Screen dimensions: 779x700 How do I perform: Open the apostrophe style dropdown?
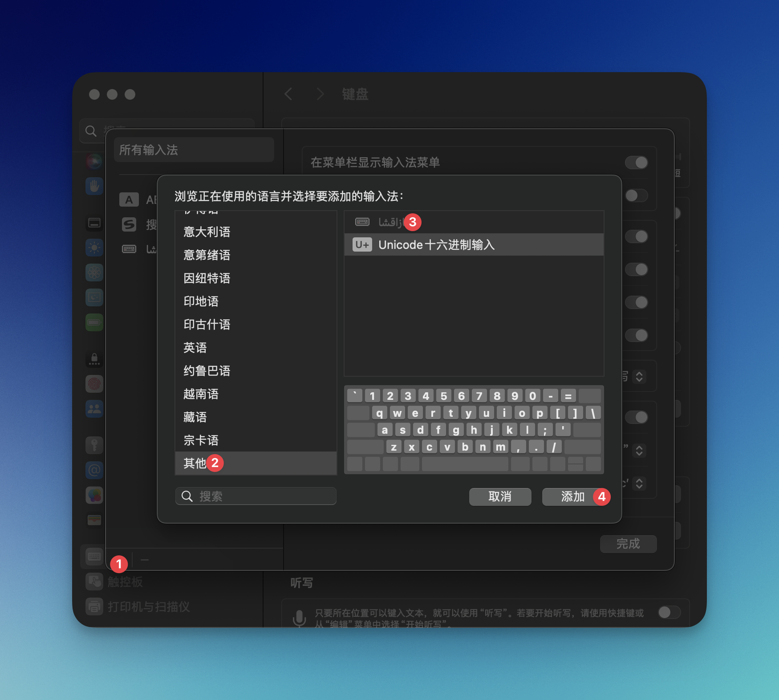[640, 484]
